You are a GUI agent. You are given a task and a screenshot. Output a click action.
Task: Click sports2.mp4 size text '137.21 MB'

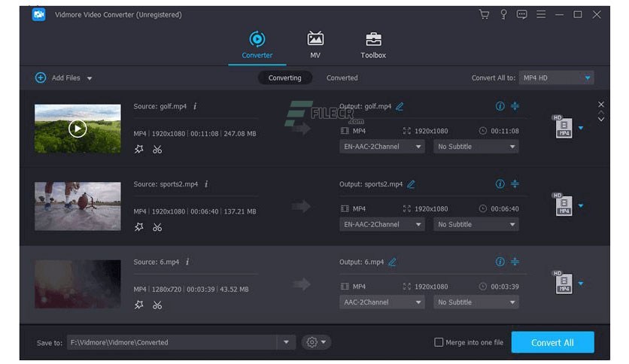[240, 211]
